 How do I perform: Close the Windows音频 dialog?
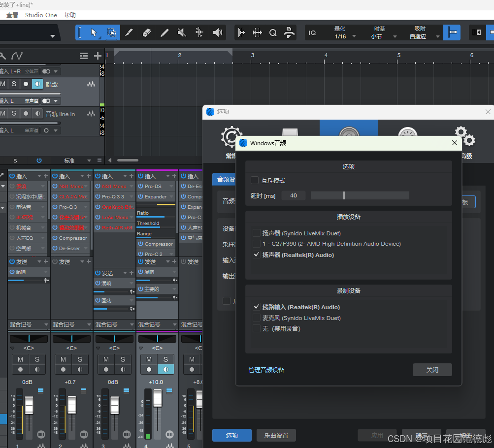[454, 143]
